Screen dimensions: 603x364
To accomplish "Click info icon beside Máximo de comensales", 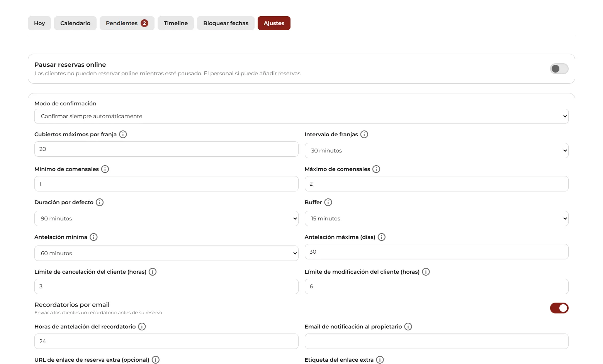I will (x=376, y=169).
